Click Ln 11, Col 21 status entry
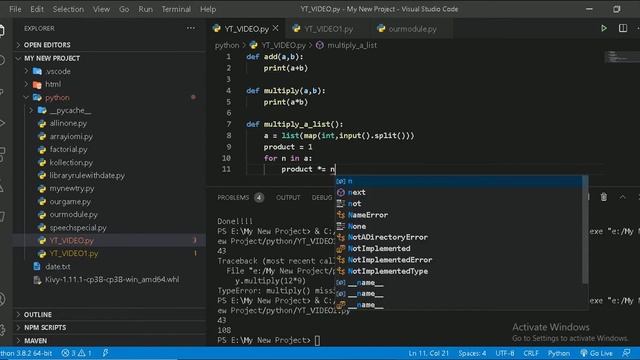Viewport: 640px width, 360px height. click(x=428, y=353)
